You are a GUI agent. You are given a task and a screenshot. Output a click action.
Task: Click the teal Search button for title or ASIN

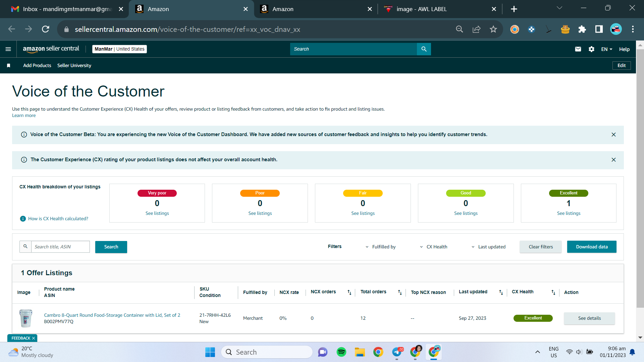click(x=111, y=247)
